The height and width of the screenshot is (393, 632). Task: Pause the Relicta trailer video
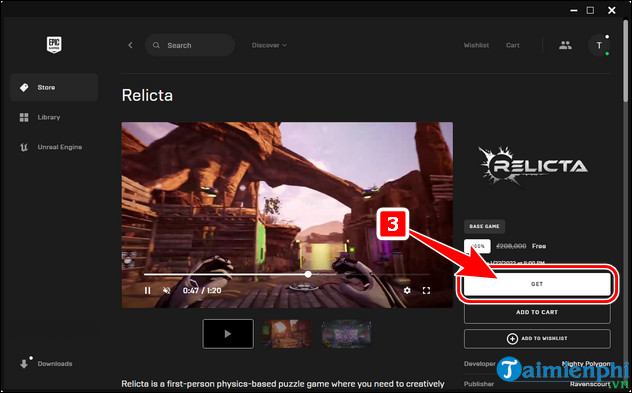148,290
